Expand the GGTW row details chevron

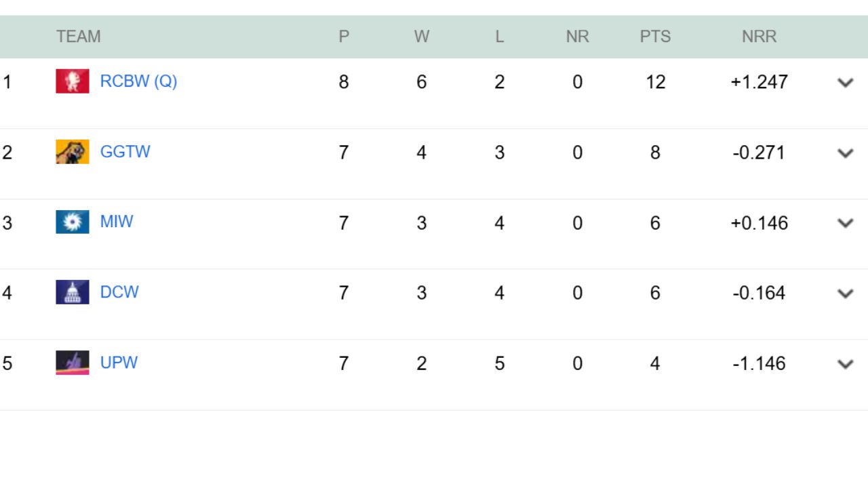[x=845, y=152]
